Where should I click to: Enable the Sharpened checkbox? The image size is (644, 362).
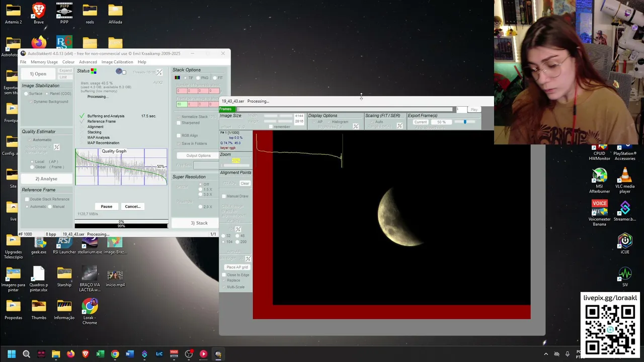point(179,123)
